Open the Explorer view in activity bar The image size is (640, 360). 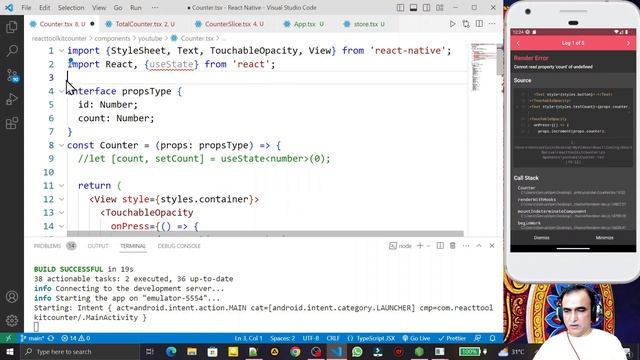12,27
